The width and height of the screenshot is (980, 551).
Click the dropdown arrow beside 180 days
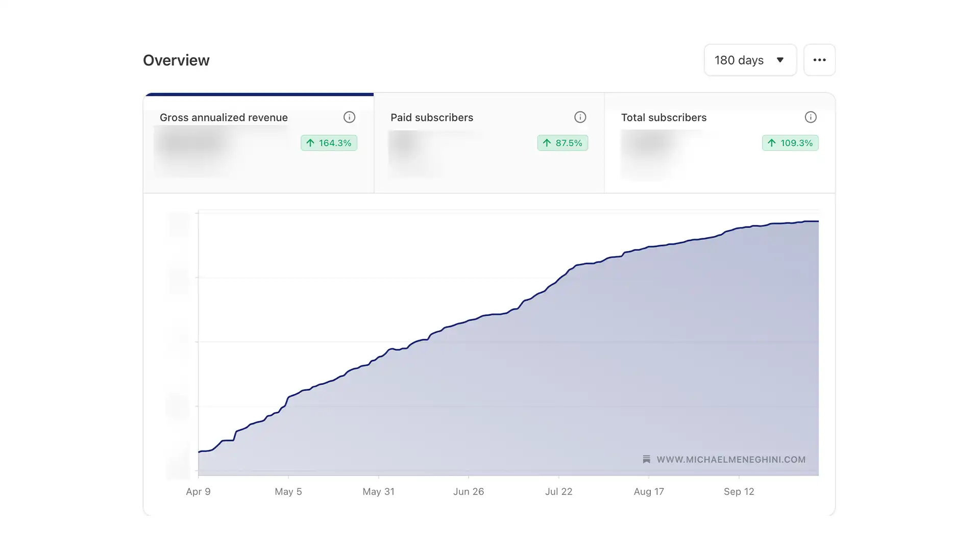coord(780,60)
